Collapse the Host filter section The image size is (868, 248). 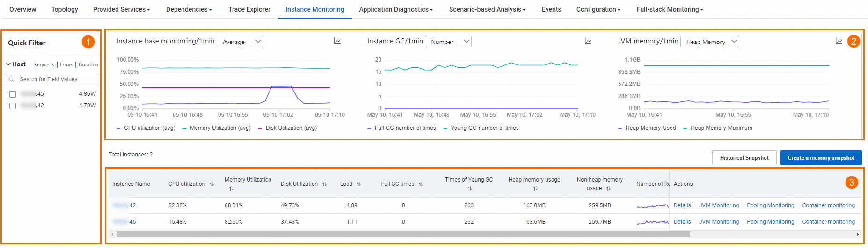click(x=8, y=64)
